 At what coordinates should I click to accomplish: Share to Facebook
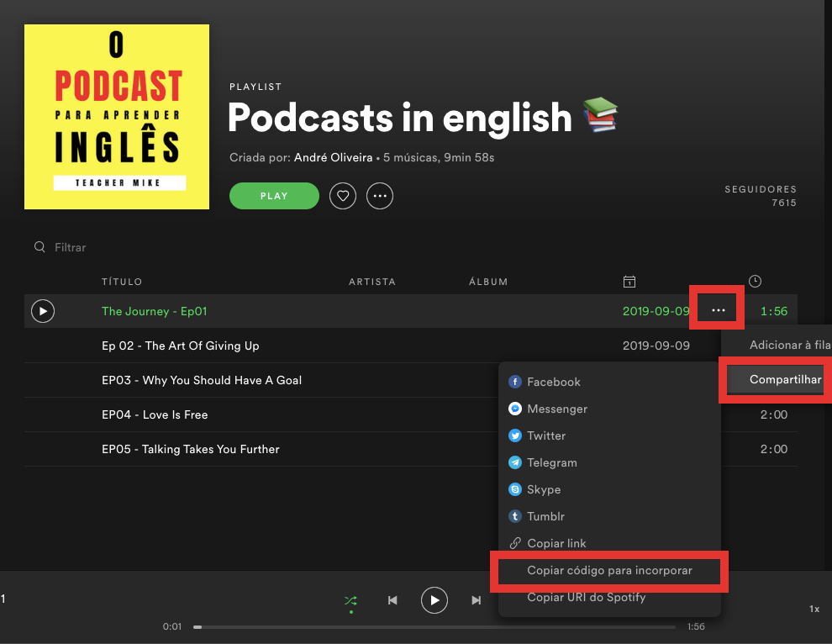[609, 382]
